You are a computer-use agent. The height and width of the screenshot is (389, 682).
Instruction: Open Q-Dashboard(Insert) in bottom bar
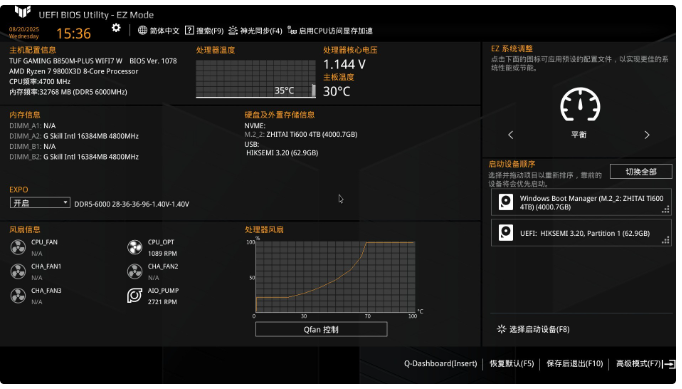click(440, 364)
